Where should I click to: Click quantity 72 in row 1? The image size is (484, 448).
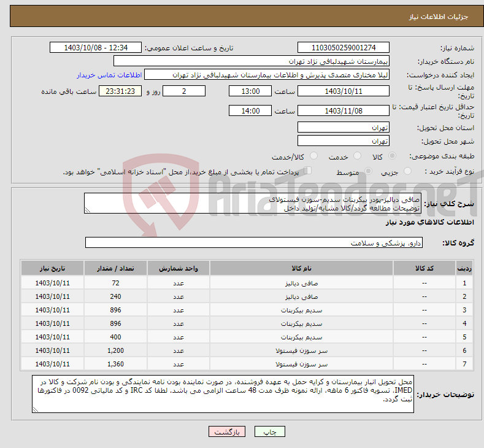(x=115, y=283)
